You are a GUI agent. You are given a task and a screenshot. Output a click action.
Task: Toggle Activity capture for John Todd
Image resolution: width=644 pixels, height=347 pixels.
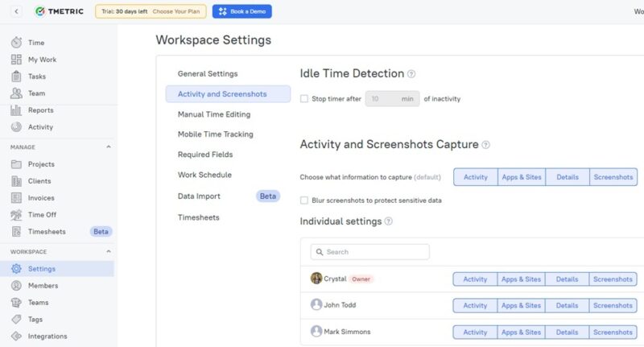(475, 305)
